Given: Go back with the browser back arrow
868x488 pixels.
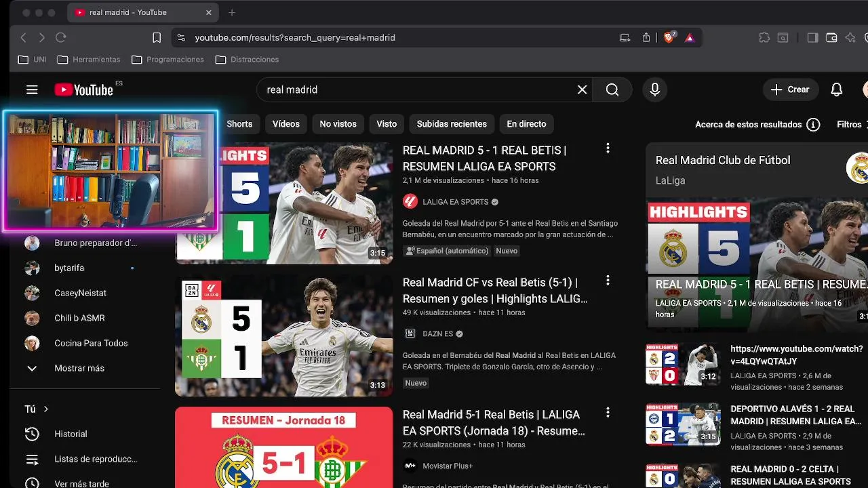Looking at the screenshot, I should [x=23, y=38].
